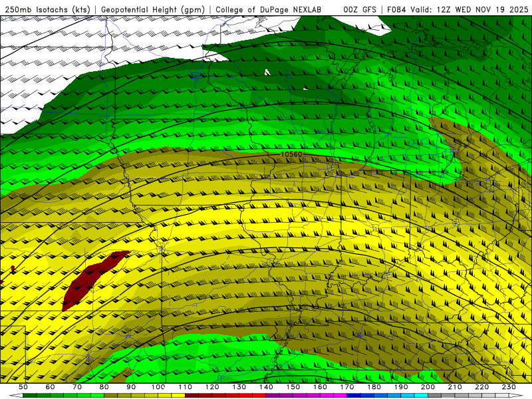This screenshot has height=399, width=532.
Task: Click the blue color bar segment under 180
Action: [380, 396]
